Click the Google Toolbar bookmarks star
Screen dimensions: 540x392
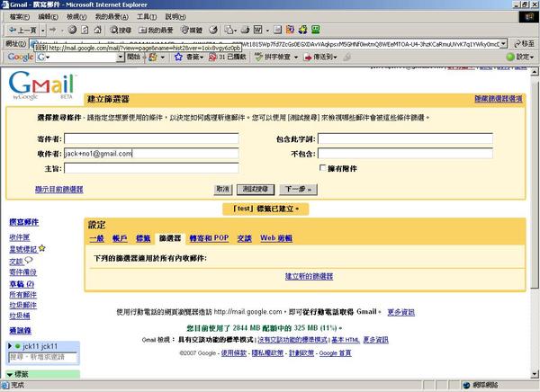(178, 57)
